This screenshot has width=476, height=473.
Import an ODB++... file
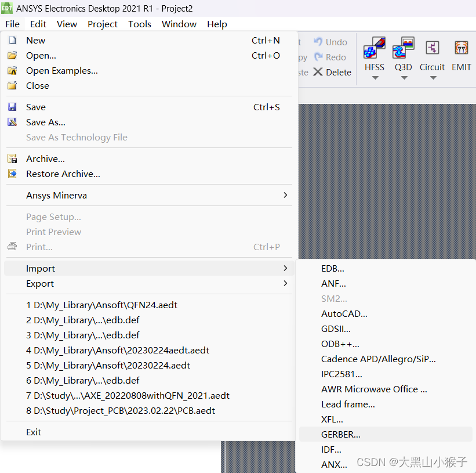tap(386, 344)
